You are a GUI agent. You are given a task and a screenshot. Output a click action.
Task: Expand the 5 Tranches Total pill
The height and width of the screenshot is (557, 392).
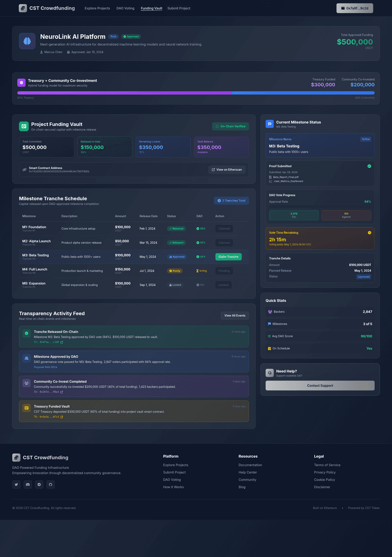point(231,201)
